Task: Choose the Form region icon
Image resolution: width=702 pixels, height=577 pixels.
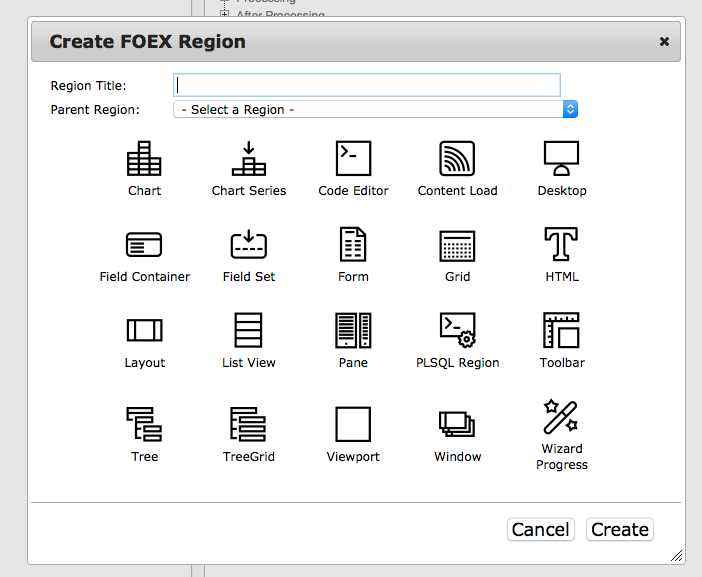Action: [353, 244]
